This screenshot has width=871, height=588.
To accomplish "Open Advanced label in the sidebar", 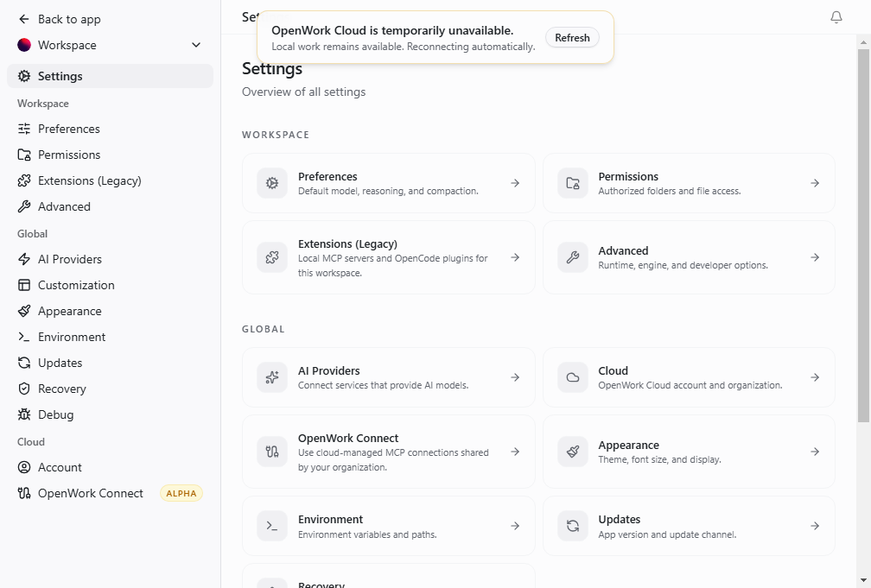I will click(x=64, y=206).
